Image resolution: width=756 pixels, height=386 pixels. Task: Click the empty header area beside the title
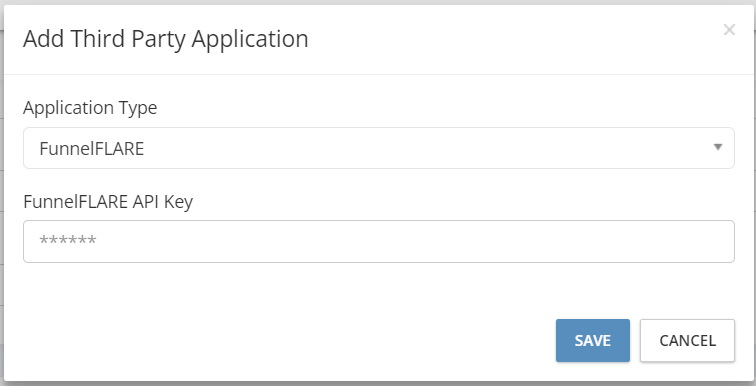pyautogui.click(x=511, y=39)
